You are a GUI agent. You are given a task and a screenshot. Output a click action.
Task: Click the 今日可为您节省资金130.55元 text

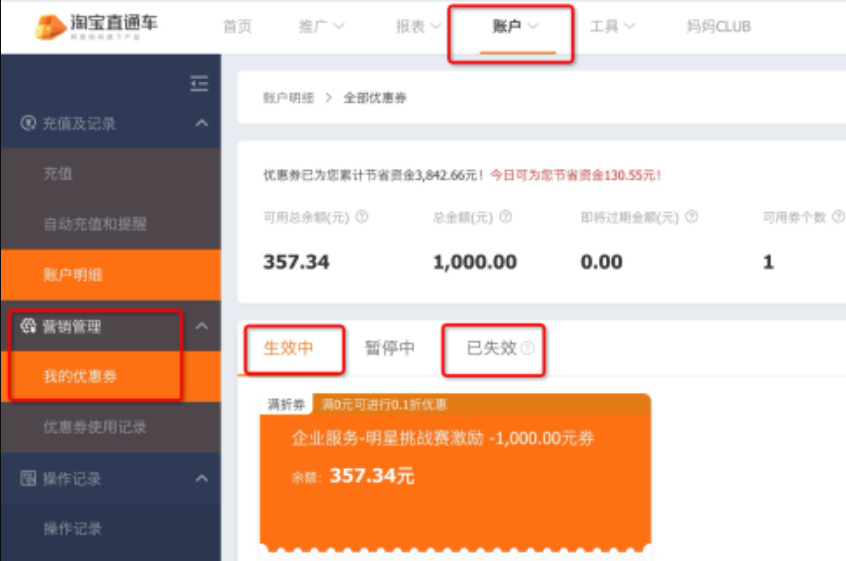click(x=576, y=175)
